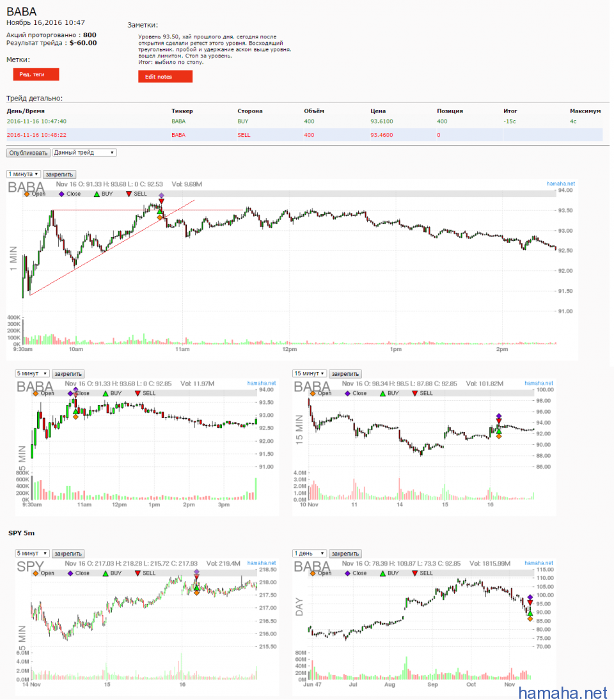Click 'закрепить' beside the 15 минут dropdown
The image size is (614, 700).
pyautogui.click(x=345, y=374)
